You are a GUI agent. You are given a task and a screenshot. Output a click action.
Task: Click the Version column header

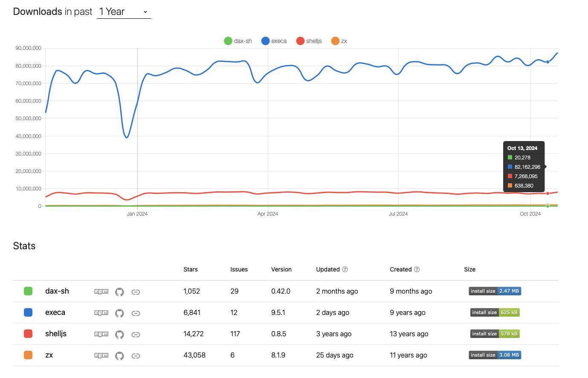pos(281,269)
